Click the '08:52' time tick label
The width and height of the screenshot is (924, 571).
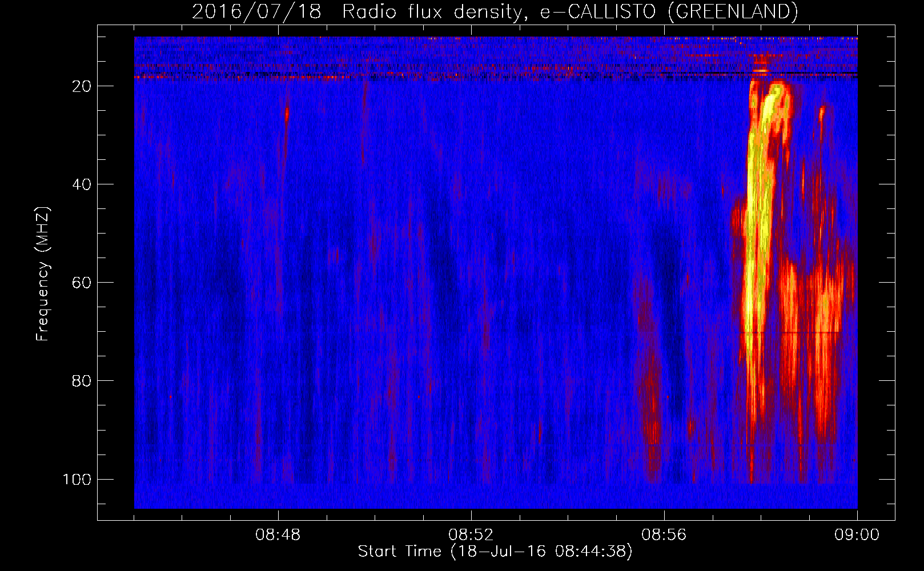(471, 535)
